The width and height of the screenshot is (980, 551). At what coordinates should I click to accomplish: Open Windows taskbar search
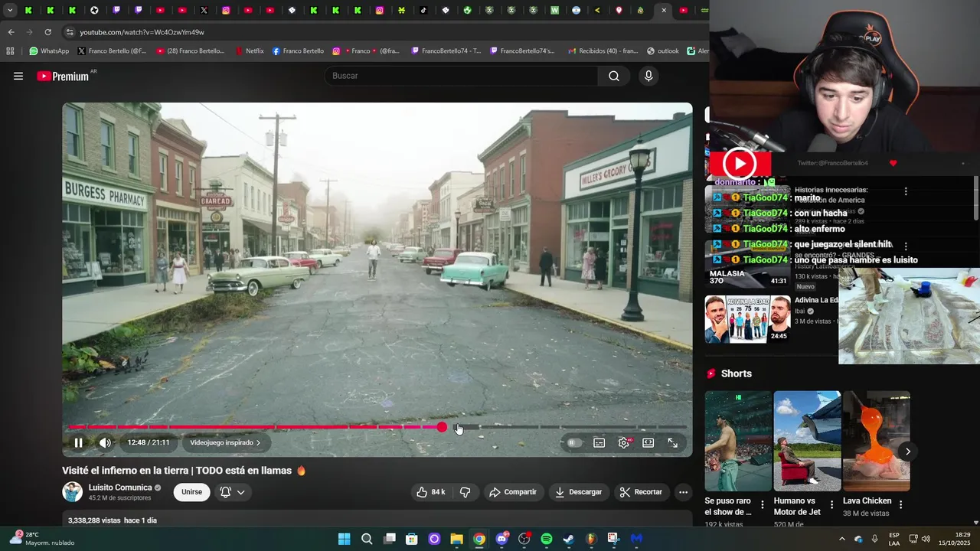coord(367,539)
